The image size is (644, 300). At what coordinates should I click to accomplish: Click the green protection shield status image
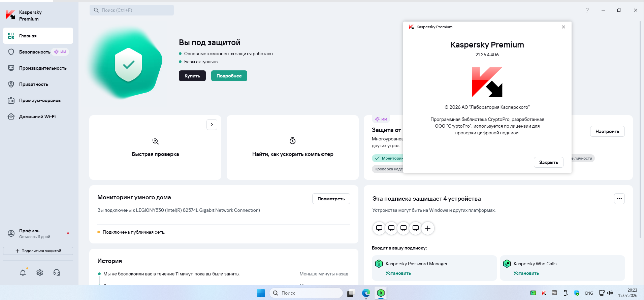click(128, 65)
